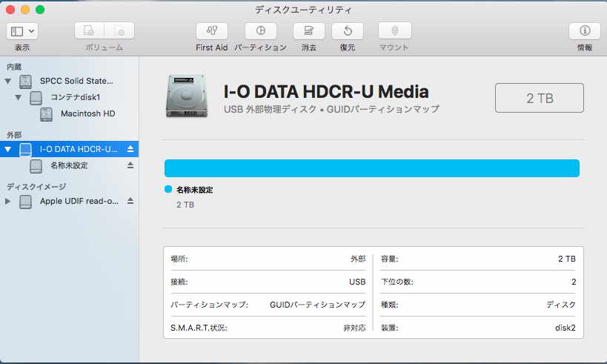607x364 pixels.
Task: Click the blue 名称未設定 legend dot
Action: pos(168,189)
